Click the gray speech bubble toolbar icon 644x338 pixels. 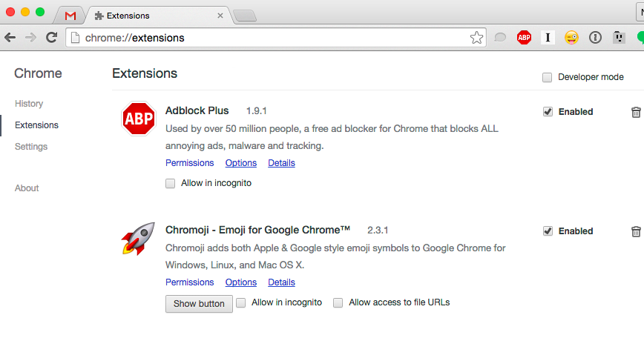(x=501, y=37)
